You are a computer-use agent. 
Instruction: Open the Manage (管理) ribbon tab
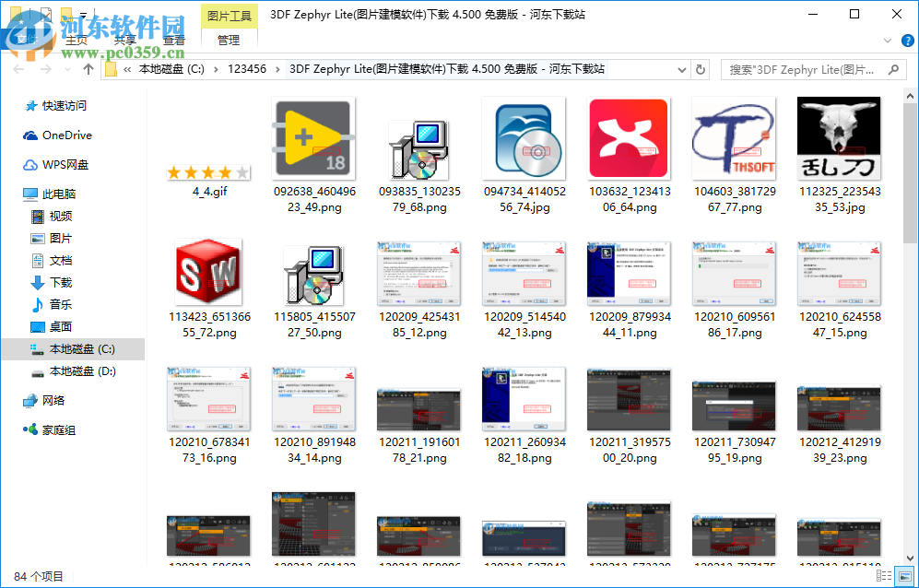coord(229,40)
